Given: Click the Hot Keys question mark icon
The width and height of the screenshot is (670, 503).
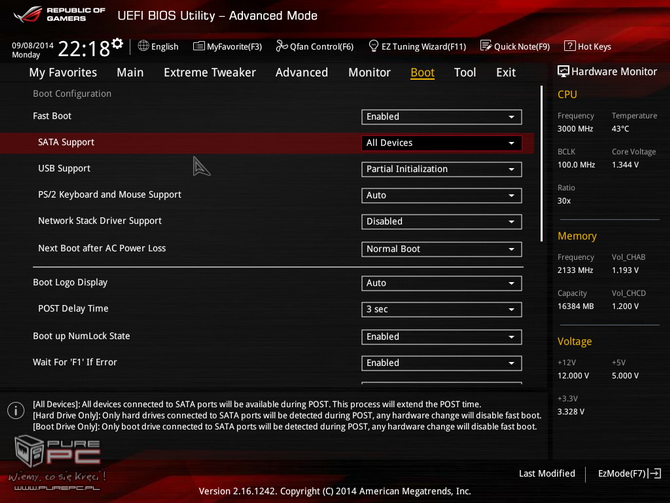Looking at the screenshot, I should (570, 46).
